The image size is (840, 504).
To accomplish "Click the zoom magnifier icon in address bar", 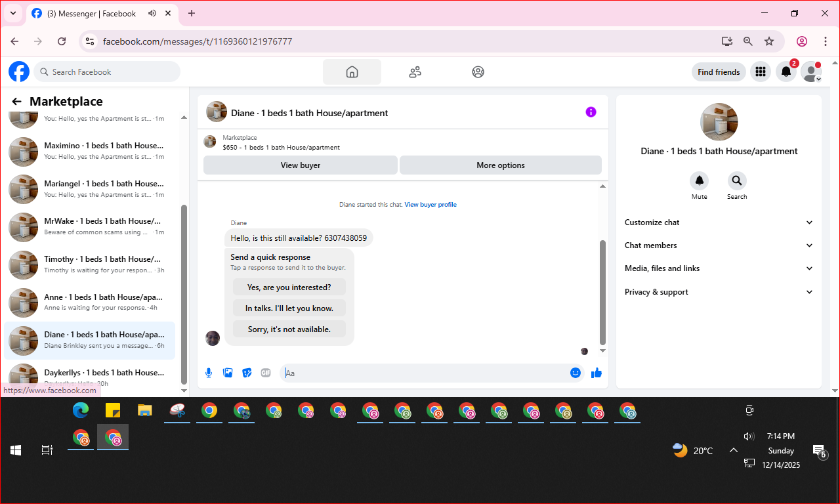I will point(748,41).
